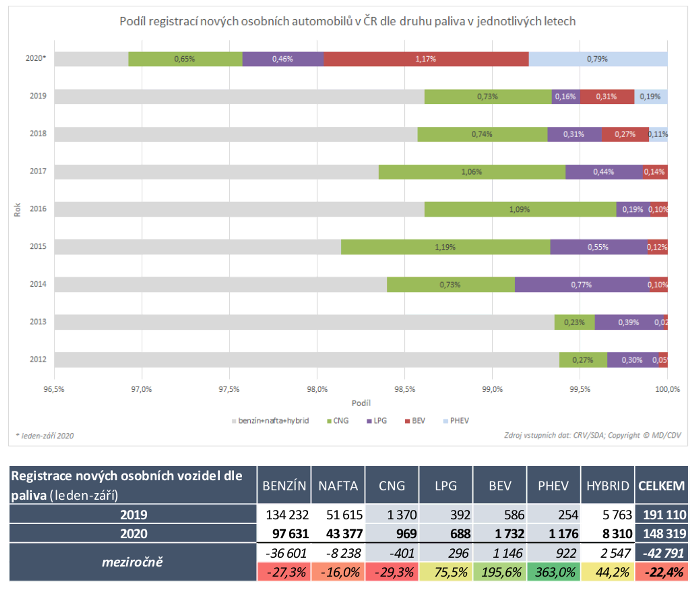Click the BENZÍN column header in table

click(x=284, y=486)
